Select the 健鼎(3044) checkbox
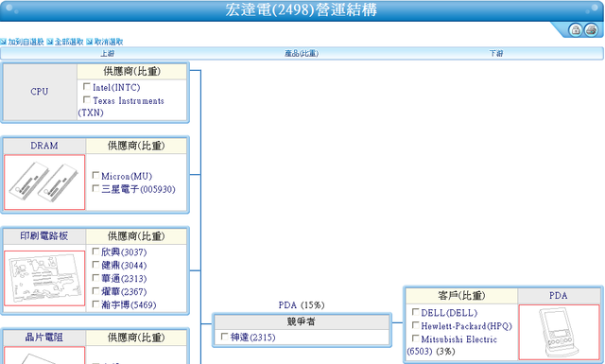The height and width of the screenshot is (364, 605). tap(95, 265)
